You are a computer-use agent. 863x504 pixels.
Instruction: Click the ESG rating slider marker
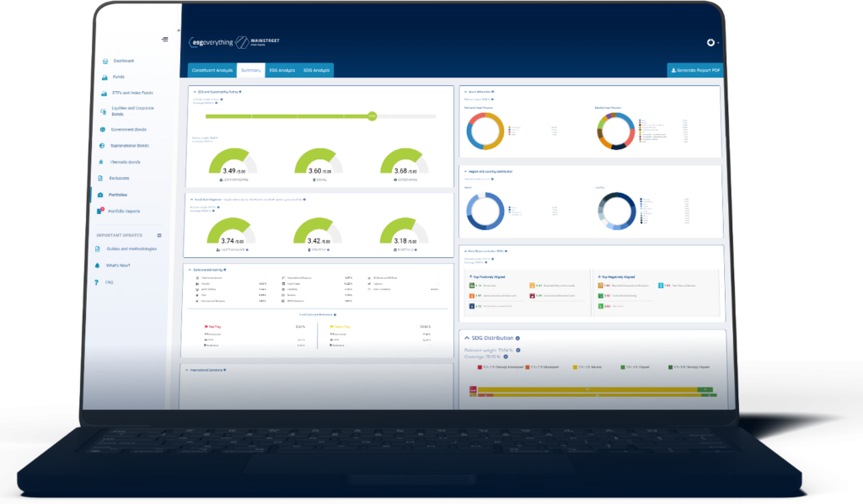tap(372, 116)
